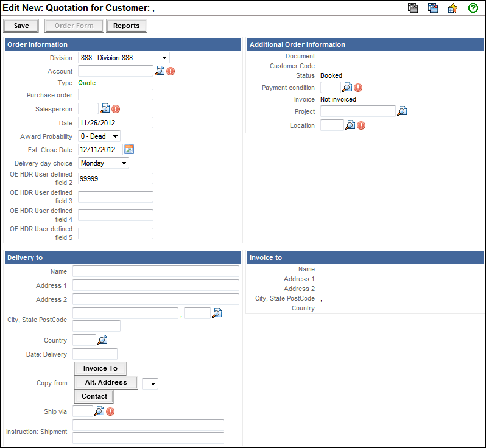Viewport: 486px width, 448px height.
Task: Click the State lookup icon beside City field
Action: (x=217, y=313)
